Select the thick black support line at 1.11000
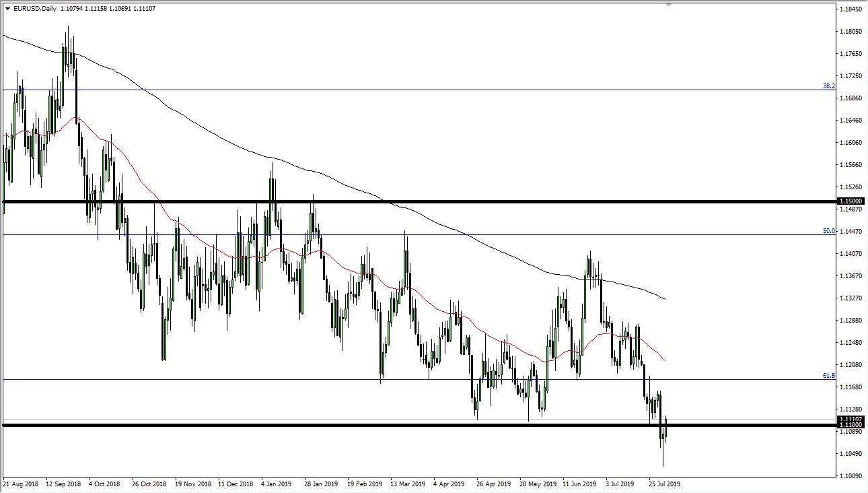This screenshot has width=868, height=493. pos(404,425)
